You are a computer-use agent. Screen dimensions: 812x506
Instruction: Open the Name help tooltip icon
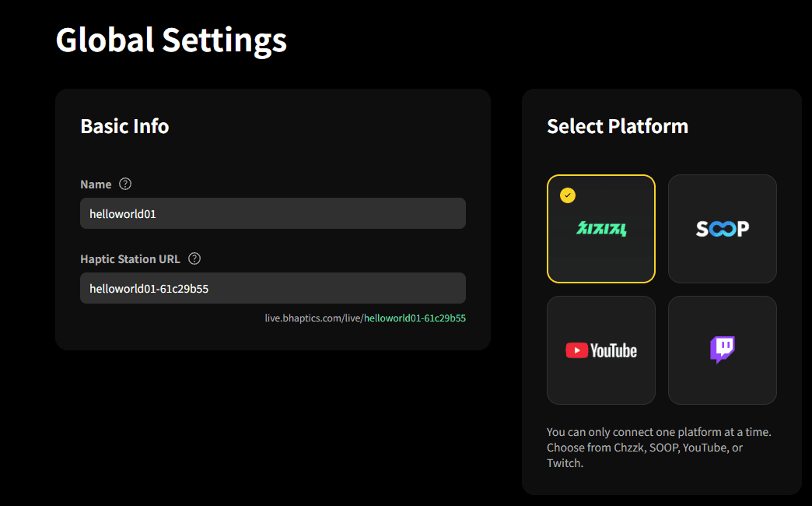coord(125,184)
